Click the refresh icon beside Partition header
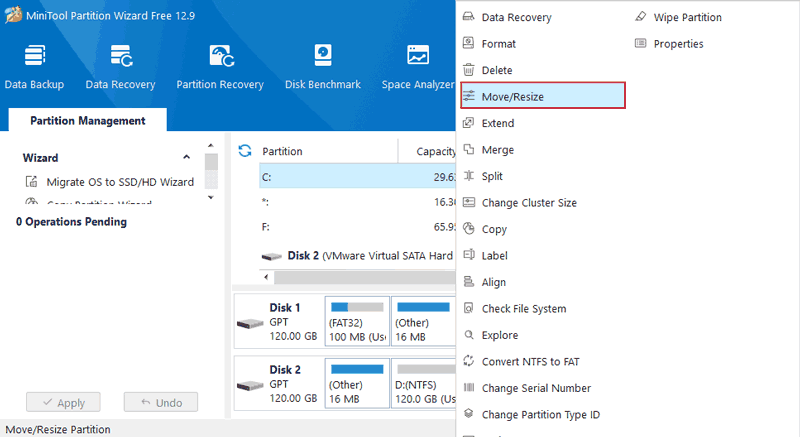800x437 pixels. pos(244,151)
